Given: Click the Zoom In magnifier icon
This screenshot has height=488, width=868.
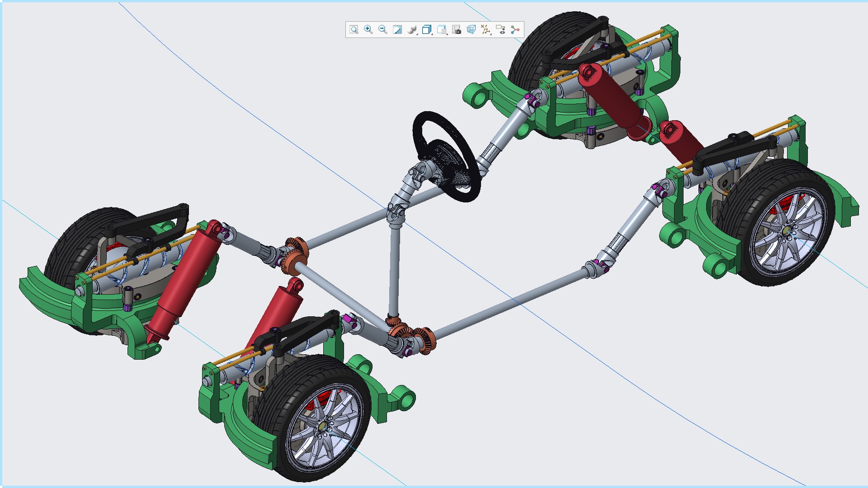Looking at the screenshot, I should click(368, 30).
